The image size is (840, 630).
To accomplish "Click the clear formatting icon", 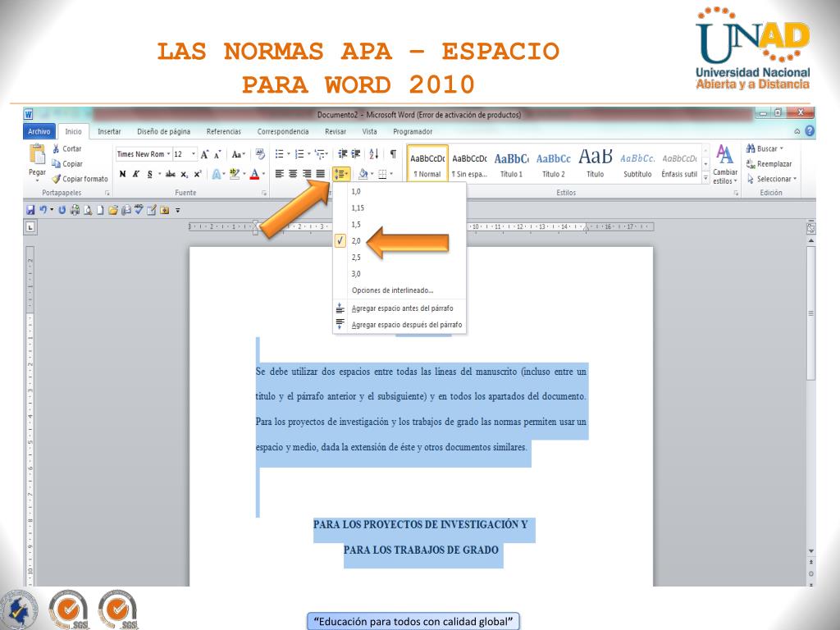I will pos(260,154).
